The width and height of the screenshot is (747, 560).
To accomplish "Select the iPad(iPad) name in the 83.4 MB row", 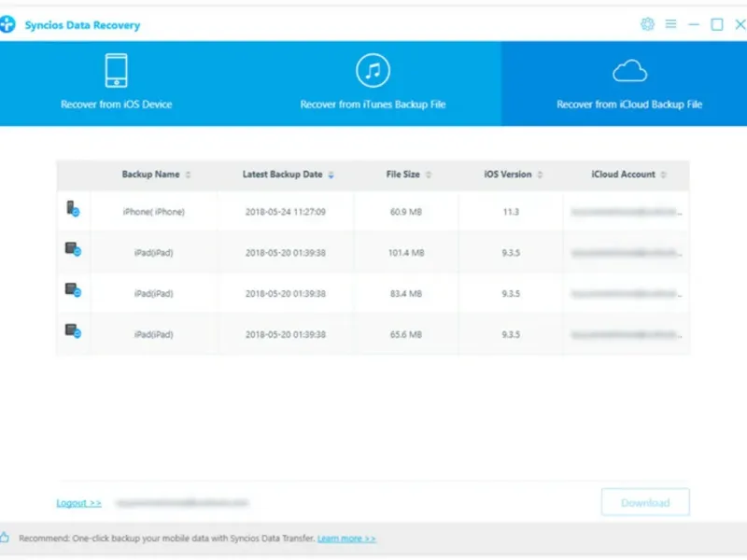I will pyautogui.click(x=153, y=294).
